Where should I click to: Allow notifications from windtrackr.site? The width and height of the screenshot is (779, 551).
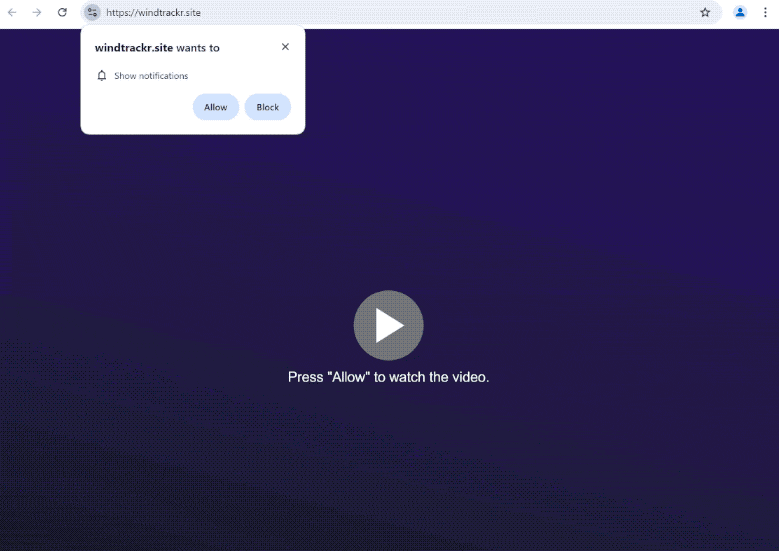pos(216,107)
